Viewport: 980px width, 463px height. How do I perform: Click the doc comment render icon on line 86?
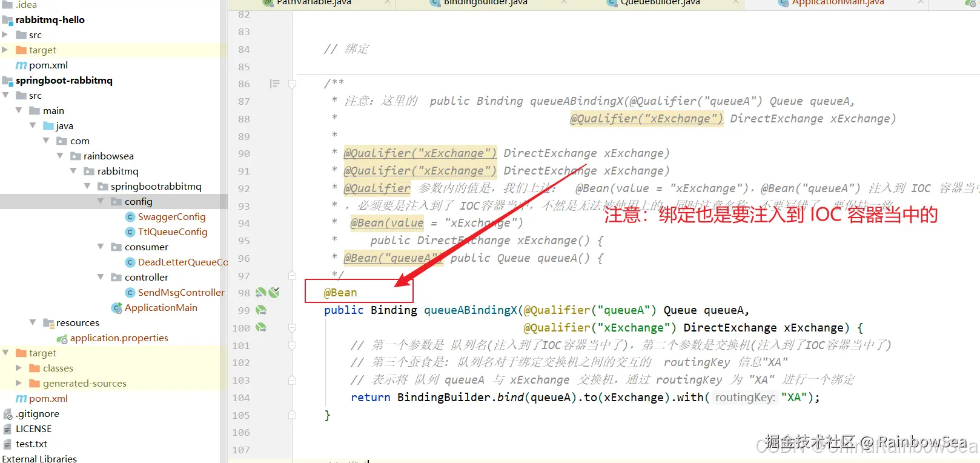[274, 84]
